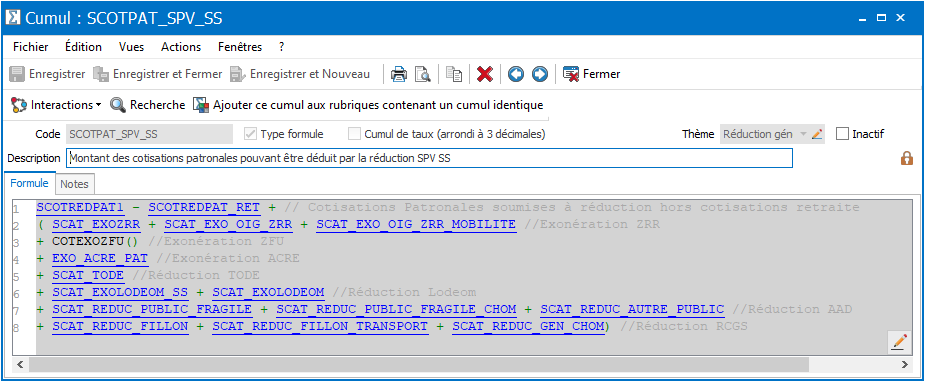925x382 pixels.
Task: Switch to the Formule tab
Action: (29, 183)
